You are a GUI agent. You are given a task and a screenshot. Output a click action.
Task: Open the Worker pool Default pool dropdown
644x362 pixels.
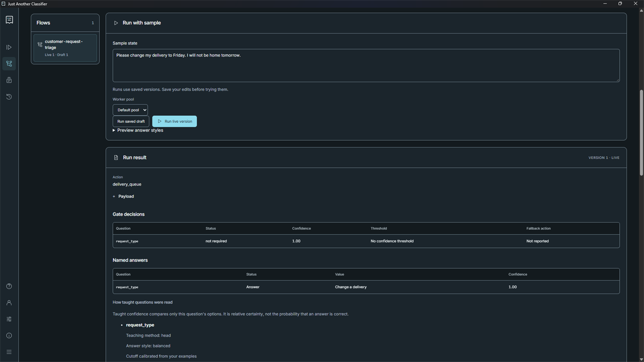click(130, 110)
